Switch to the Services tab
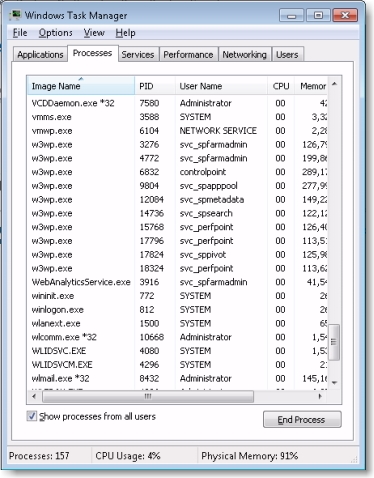This screenshot has width=374, height=478. click(138, 55)
